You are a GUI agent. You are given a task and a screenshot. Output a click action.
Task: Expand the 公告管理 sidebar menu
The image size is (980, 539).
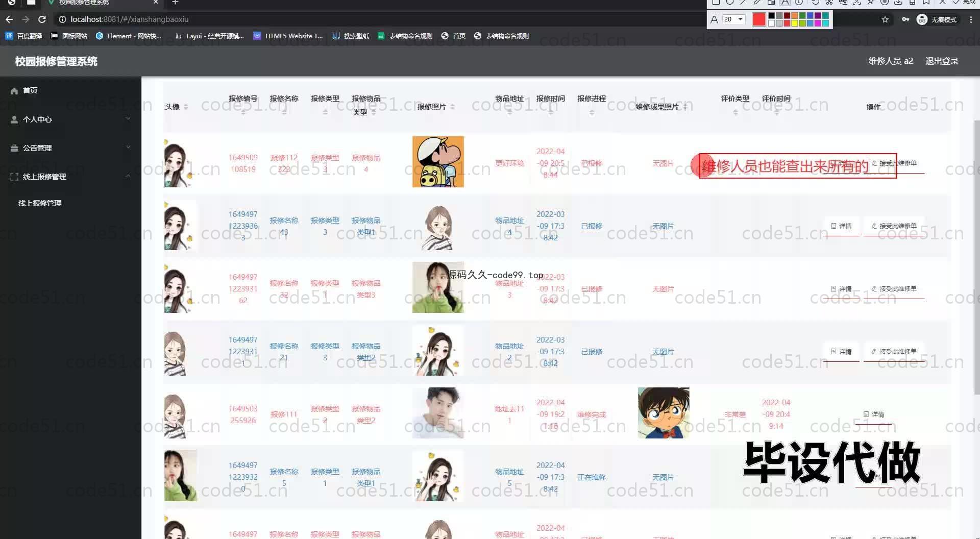point(70,148)
